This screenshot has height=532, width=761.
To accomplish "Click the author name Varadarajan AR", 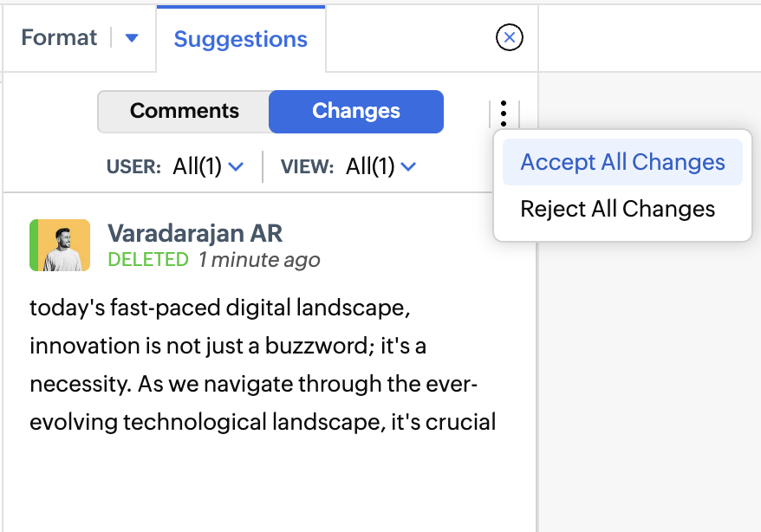I will (195, 233).
